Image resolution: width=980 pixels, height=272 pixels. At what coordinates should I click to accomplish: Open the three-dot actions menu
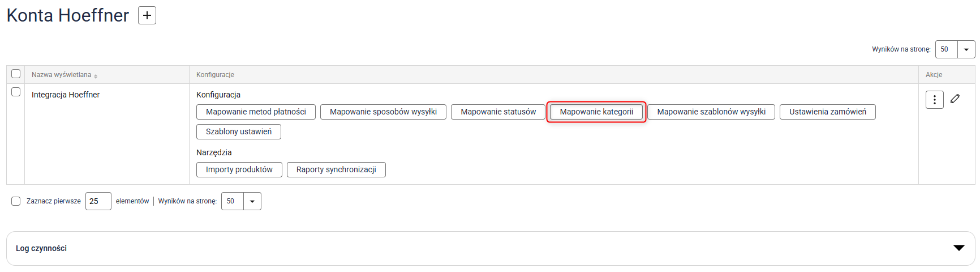(934, 100)
